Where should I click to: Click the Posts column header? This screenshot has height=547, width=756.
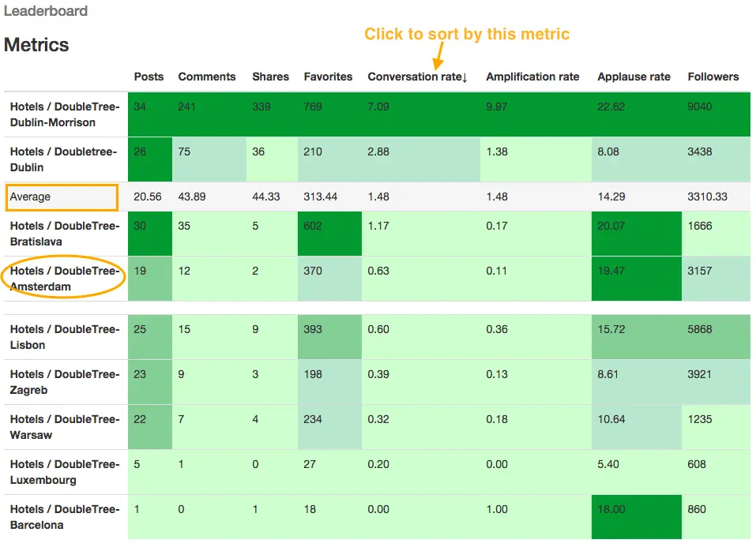149,77
